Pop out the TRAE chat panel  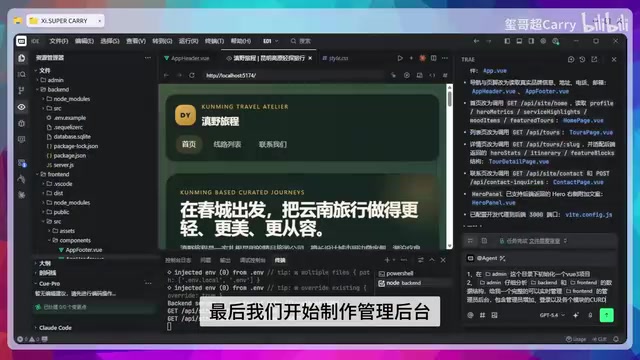click(x=594, y=60)
